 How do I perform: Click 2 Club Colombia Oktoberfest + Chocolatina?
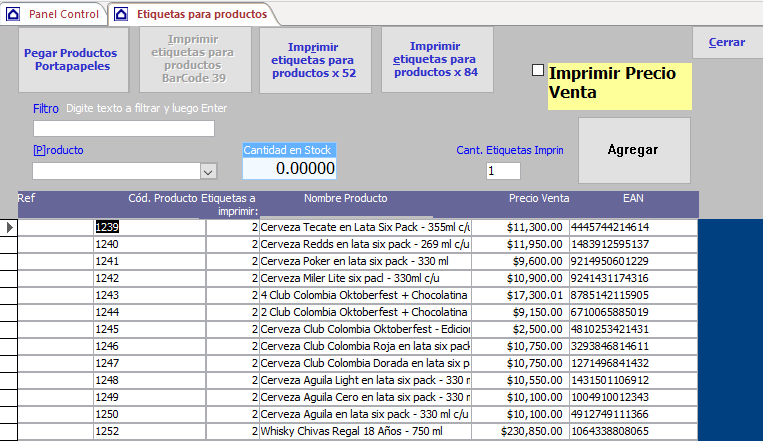pyautogui.click(x=365, y=312)
